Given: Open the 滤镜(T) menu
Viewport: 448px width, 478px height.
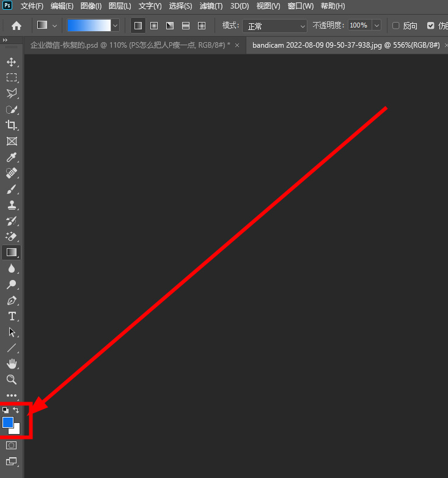Looking at the screenshot, I should 211,6.
